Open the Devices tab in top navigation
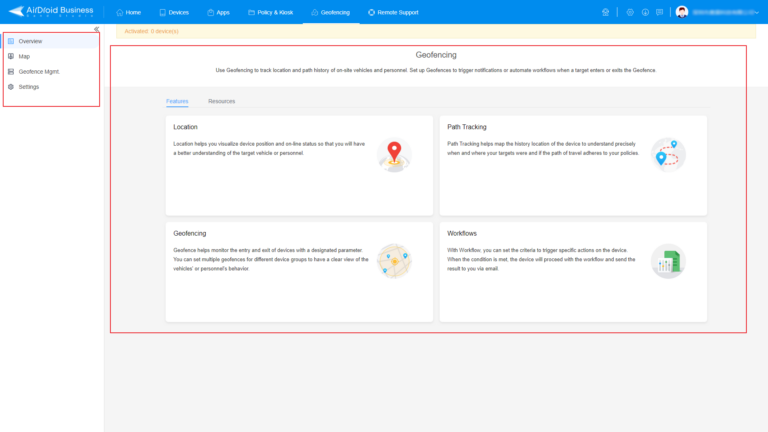Viewport: 768px width, 432px height. (x=173, y=12)
